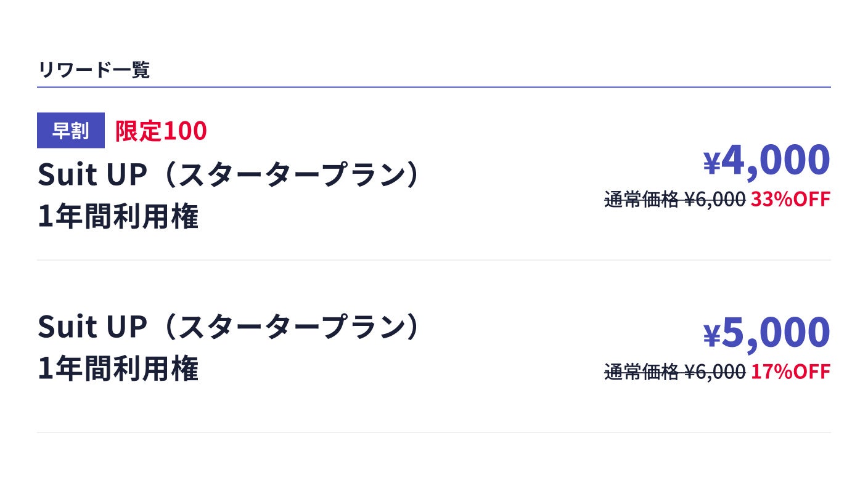Click struck-through ¥6,000 next to 33%OFF

pyautogui.click(x=715, y=200)
